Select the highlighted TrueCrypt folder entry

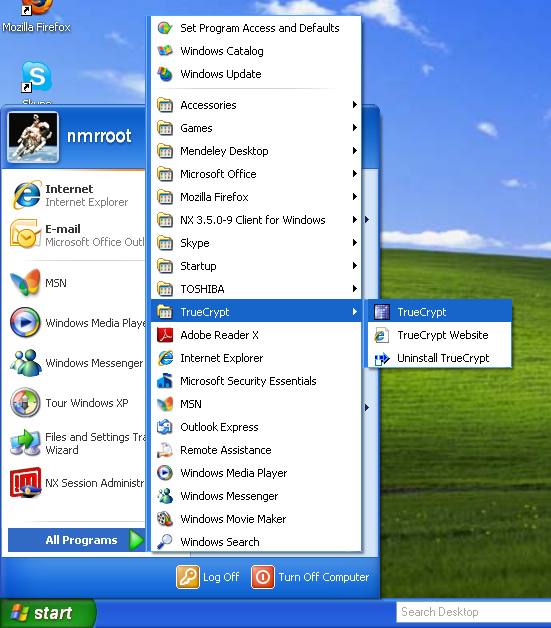tap(256, 312)
